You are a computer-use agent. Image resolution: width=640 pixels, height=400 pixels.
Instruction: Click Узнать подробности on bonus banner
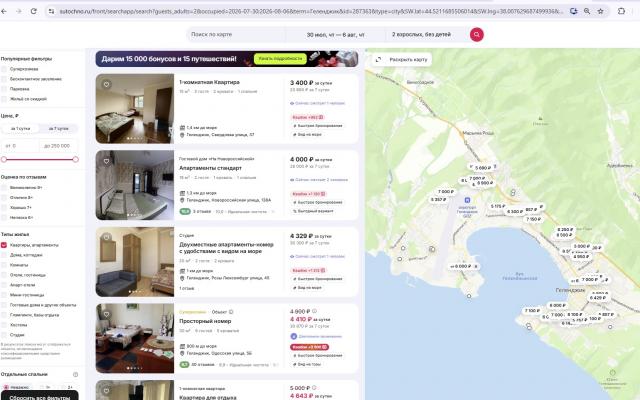280,59
